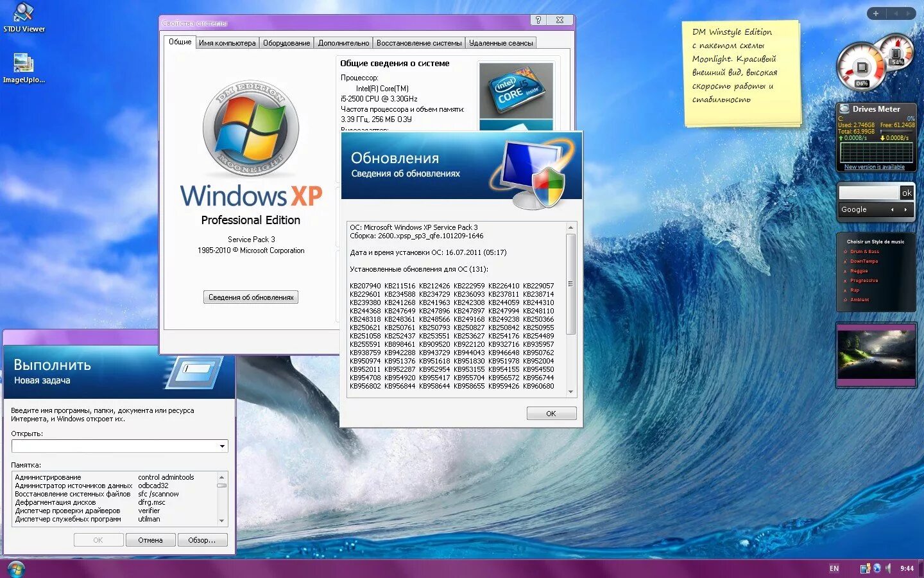Viewport: 924px width, 578px height.
Task: Click the Run dialog header text-box icon
Action: 194,372
